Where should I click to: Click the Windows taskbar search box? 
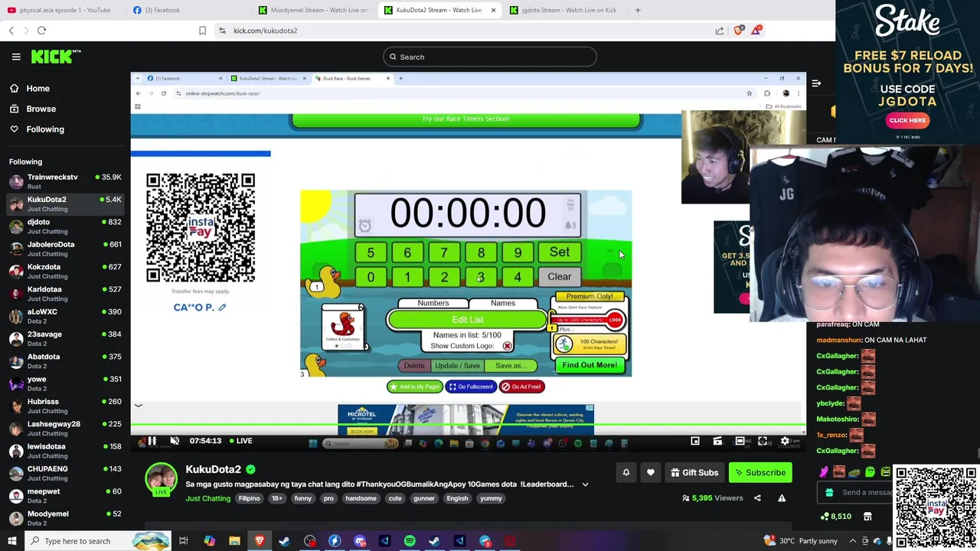[x=100, y=541]
